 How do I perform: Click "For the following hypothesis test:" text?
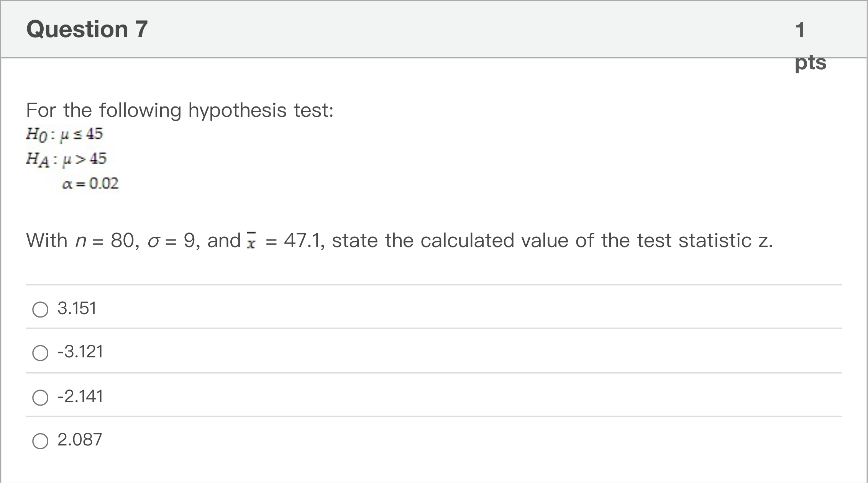click(x=180, y=110)
